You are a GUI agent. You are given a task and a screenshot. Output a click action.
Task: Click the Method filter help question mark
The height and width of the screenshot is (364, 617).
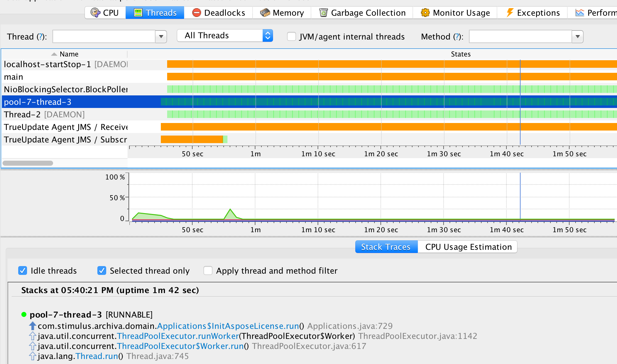pyautogui.click(x=457, y=37)
